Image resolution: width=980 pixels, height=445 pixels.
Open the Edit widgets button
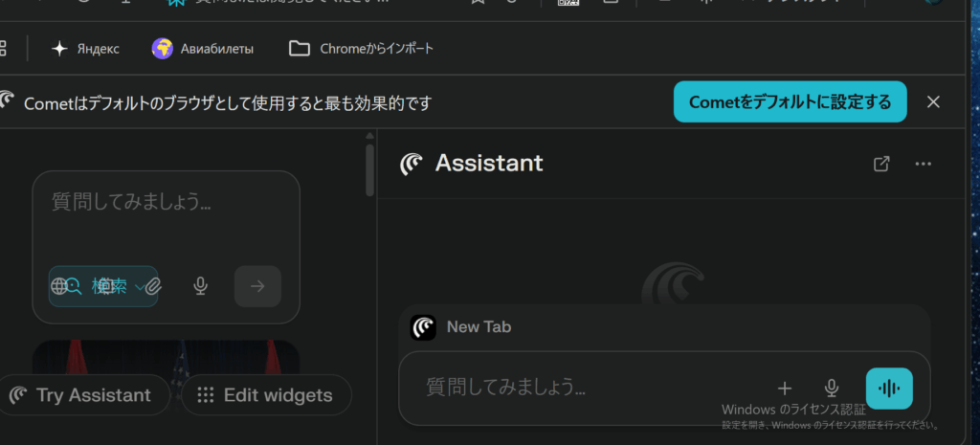pyautogui.click(x=266, y=395)
